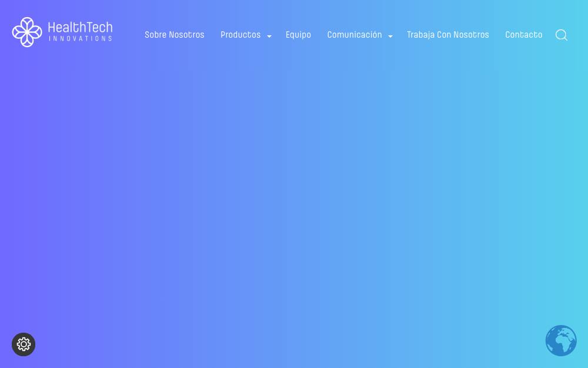Expand the Comunicación dropdown arrow
This screenshot has height=368, width=588.
coord(390,37)
